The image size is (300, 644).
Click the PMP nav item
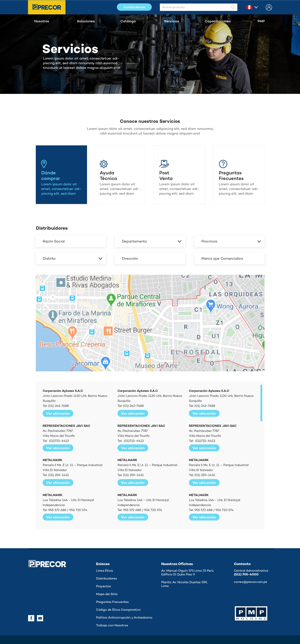261,21
